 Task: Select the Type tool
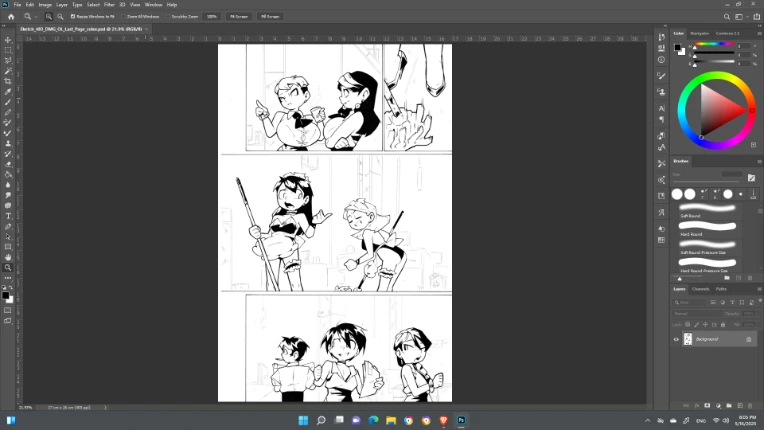8,216
